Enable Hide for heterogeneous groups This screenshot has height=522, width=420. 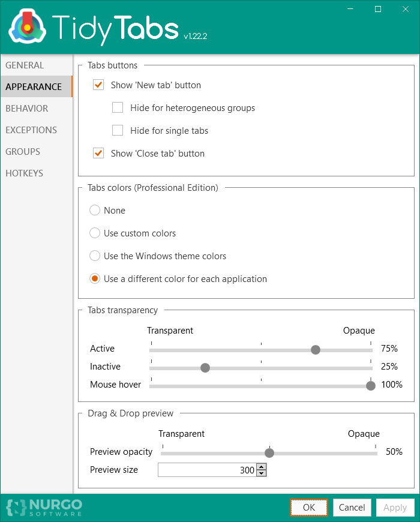(118, 107)
